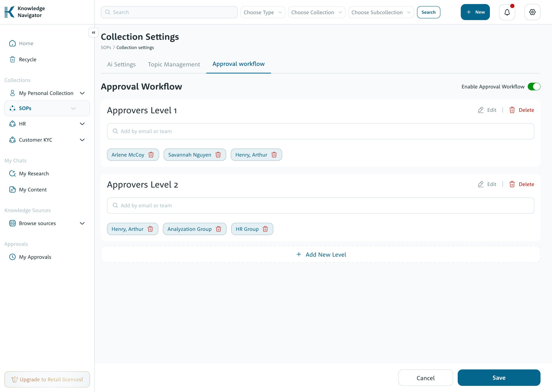Click Add New Level

(321, 254)
